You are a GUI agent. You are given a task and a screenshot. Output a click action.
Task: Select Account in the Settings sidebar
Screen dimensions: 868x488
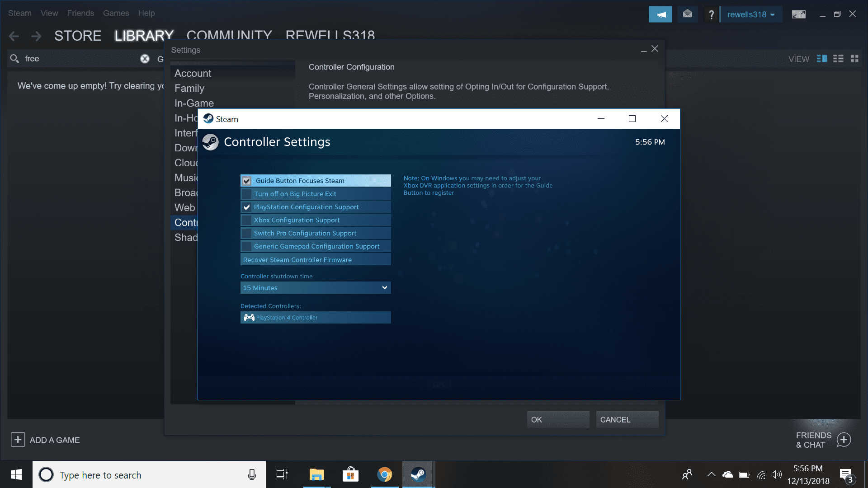pos(193,73)
